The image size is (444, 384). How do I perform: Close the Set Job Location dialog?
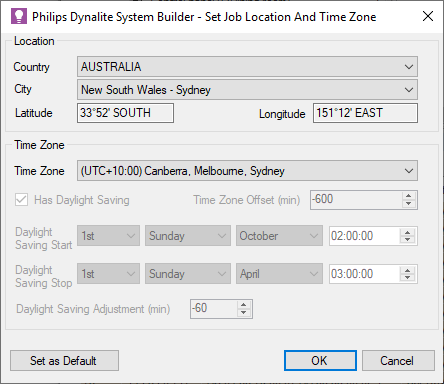tap(428, 16)
